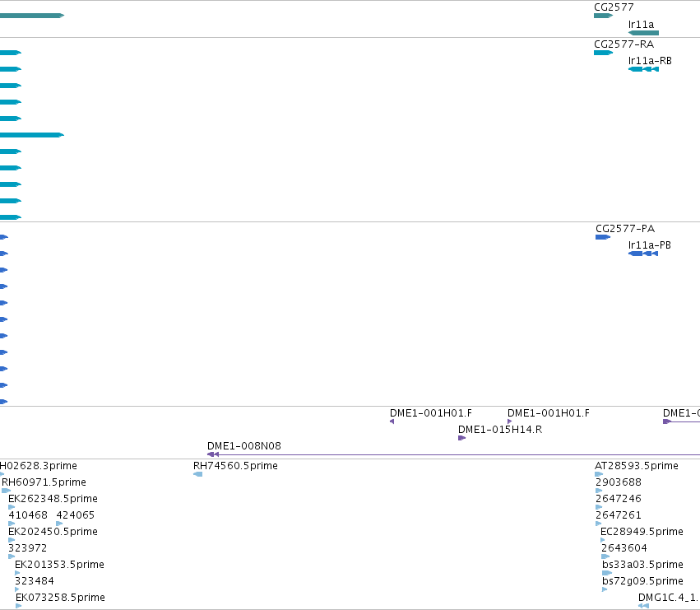Click the Ir11a-PB protein feature
Image resolution: width=700 pixels, height=610 pixels.
(x=643, y=254)
